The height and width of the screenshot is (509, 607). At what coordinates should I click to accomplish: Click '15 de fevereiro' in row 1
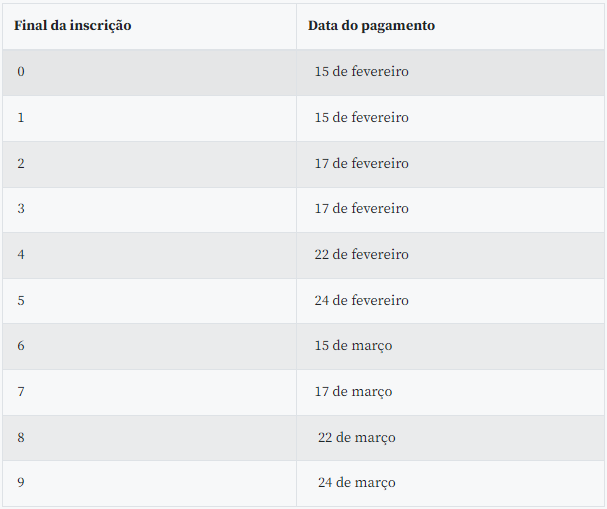coord(362,118)
